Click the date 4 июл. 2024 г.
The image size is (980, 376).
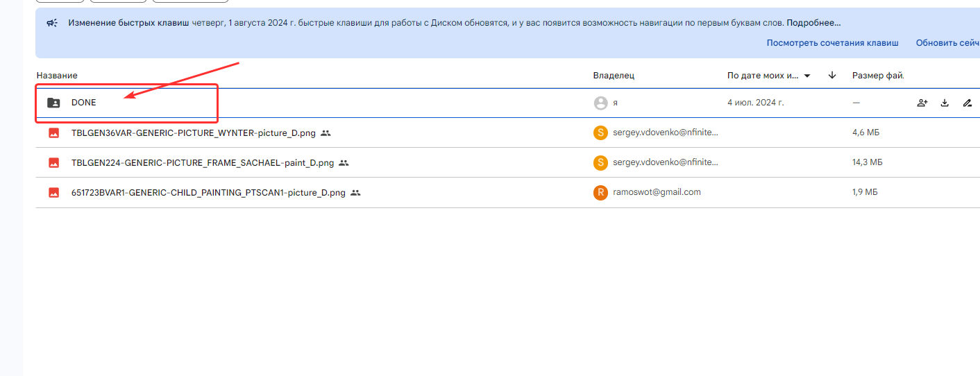pyautogui.click(x=755, y=103)
